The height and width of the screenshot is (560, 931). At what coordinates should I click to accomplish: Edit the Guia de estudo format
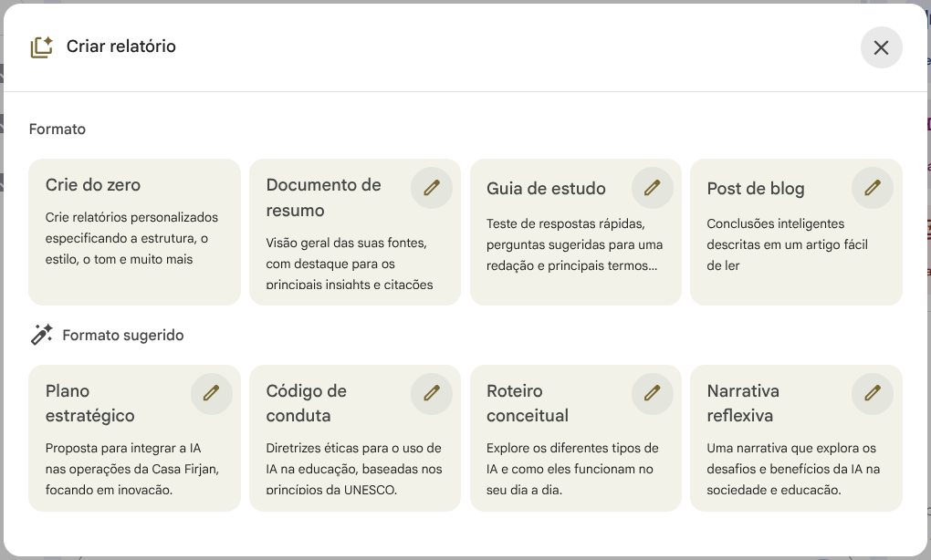(652, 188)
